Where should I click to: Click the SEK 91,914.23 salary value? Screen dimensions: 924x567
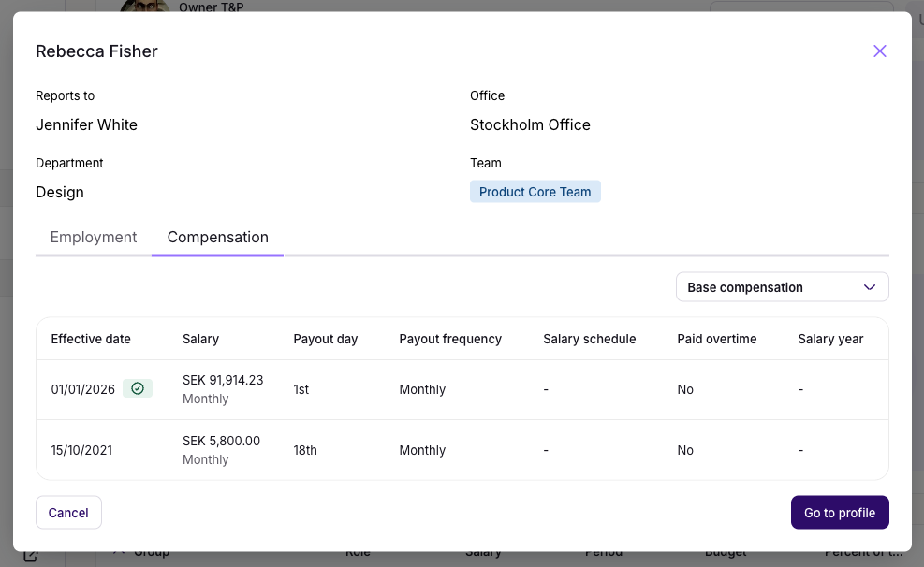(x=223, y=380)
